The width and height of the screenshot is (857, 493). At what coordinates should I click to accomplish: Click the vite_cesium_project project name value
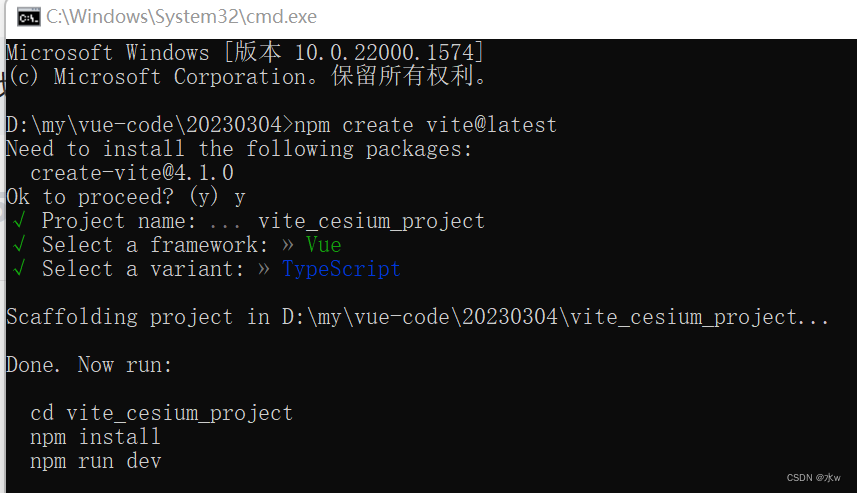coord(371,221)
